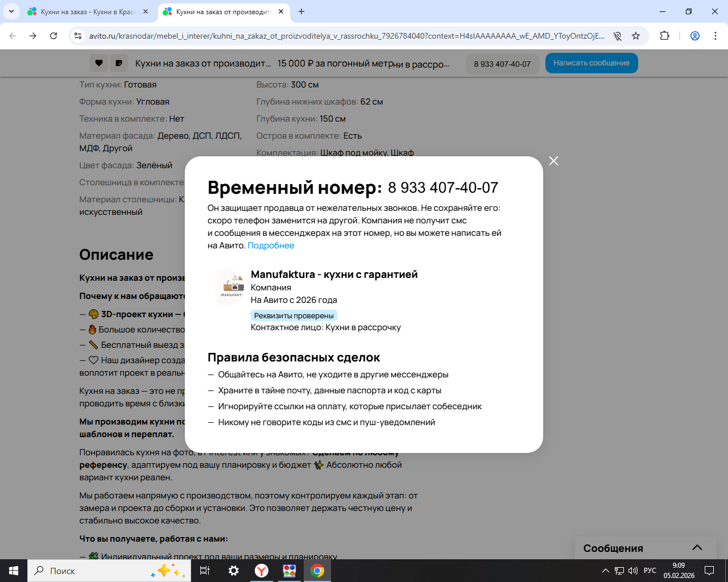Open network settings tray icon
The image size is (728, 582).
click(619, 571)
